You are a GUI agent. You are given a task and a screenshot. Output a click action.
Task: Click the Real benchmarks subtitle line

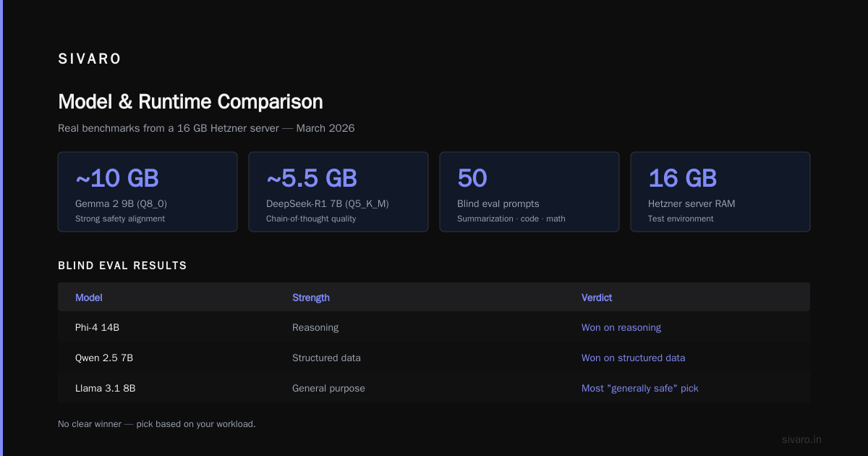tap(206, 128)
